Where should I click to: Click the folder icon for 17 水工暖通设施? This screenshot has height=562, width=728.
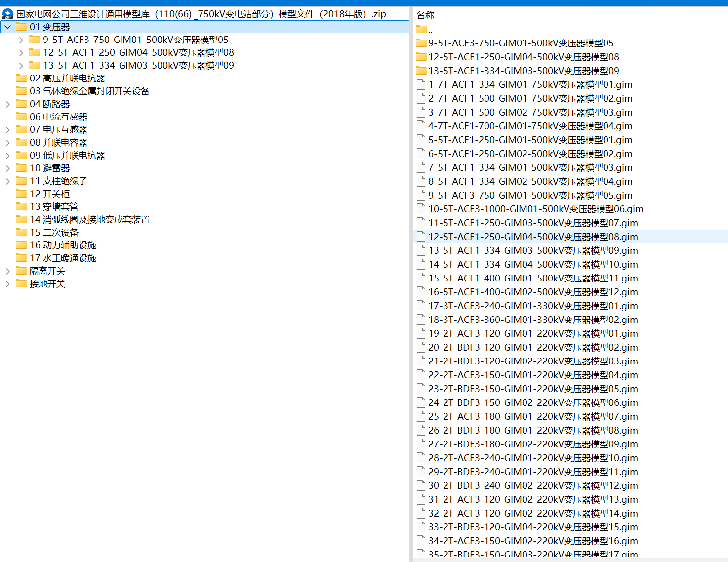coord(21,258)
